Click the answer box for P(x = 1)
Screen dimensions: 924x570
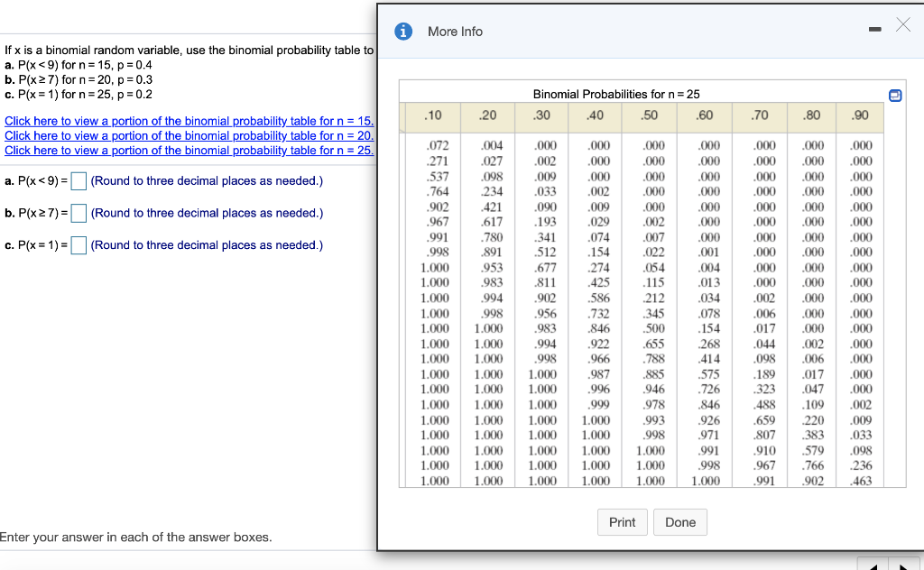coord(78,244)
